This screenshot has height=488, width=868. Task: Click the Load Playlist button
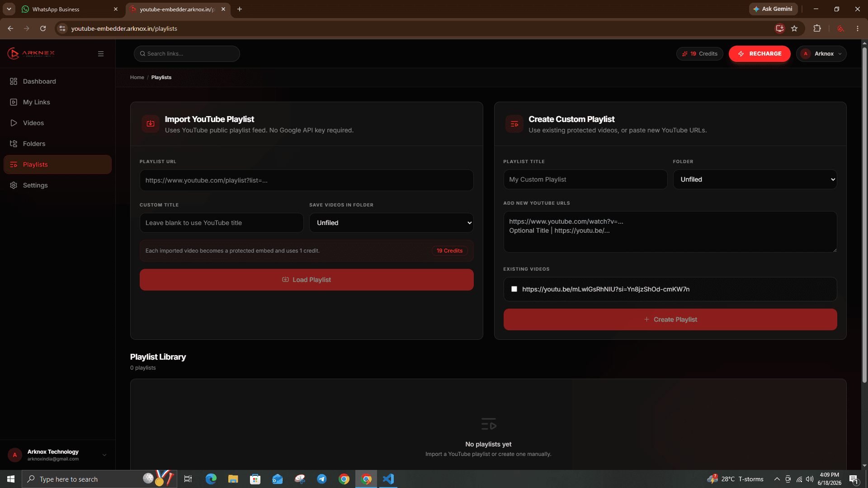click(x=307, y=280)
